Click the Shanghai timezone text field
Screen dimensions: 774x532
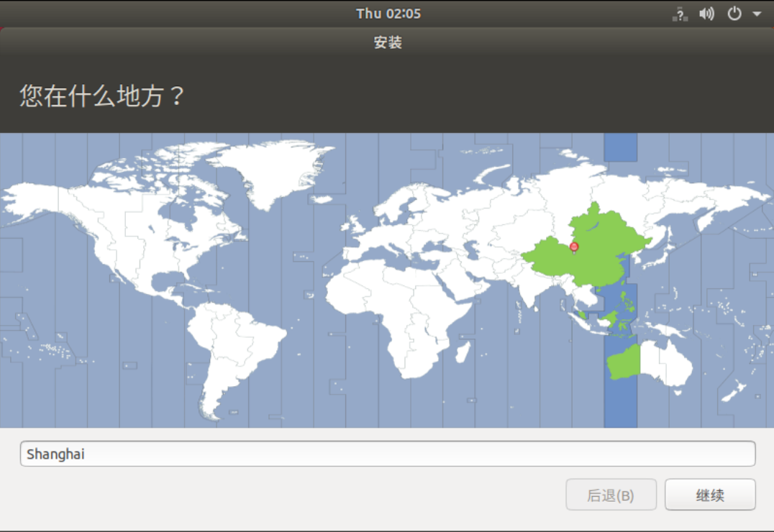388,454
